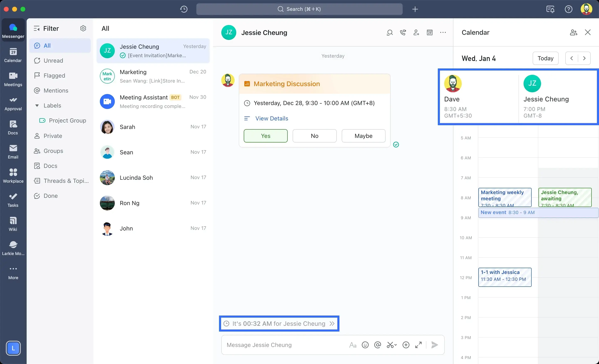The width and height of the screenshot is (599, 364).
Task: Open the Approval app in the sidebar
Action: click(13, 103)
